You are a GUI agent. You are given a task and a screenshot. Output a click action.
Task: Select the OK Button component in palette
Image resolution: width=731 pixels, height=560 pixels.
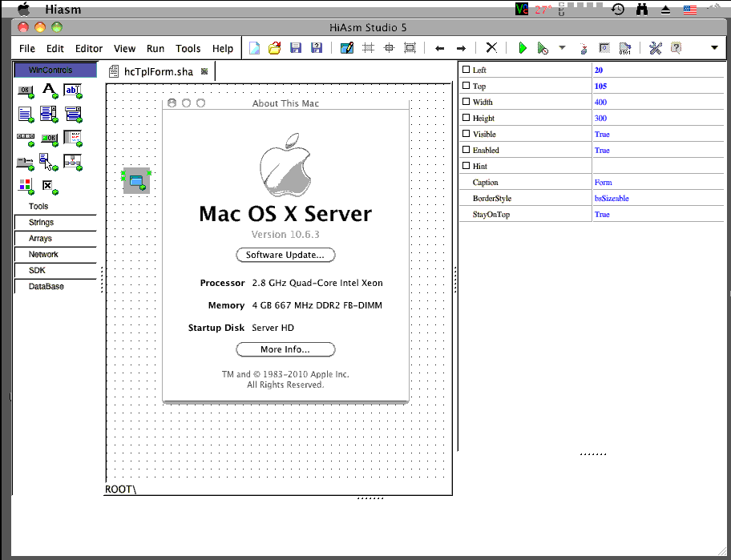[25, 90]
